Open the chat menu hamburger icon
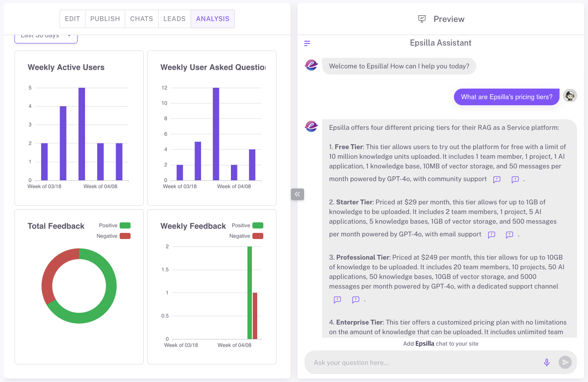The height and width of the screenshot is (382, 588). pyautogui.click(x=307, y=43)
